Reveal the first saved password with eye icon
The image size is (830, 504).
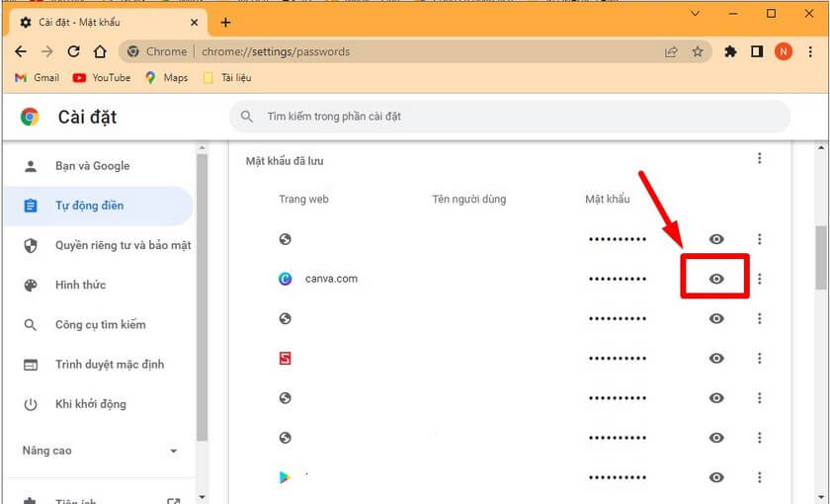pos(716,239)
